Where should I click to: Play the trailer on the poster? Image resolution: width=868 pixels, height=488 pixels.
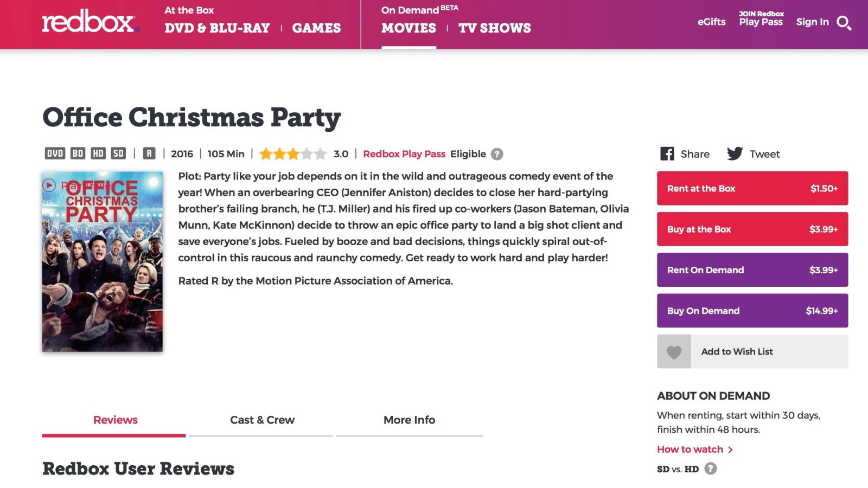click(49, 185)
